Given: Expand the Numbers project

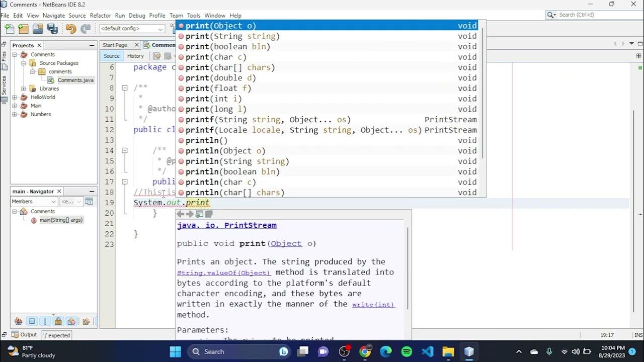Looking at the screenshot, I should click(15, 114).
